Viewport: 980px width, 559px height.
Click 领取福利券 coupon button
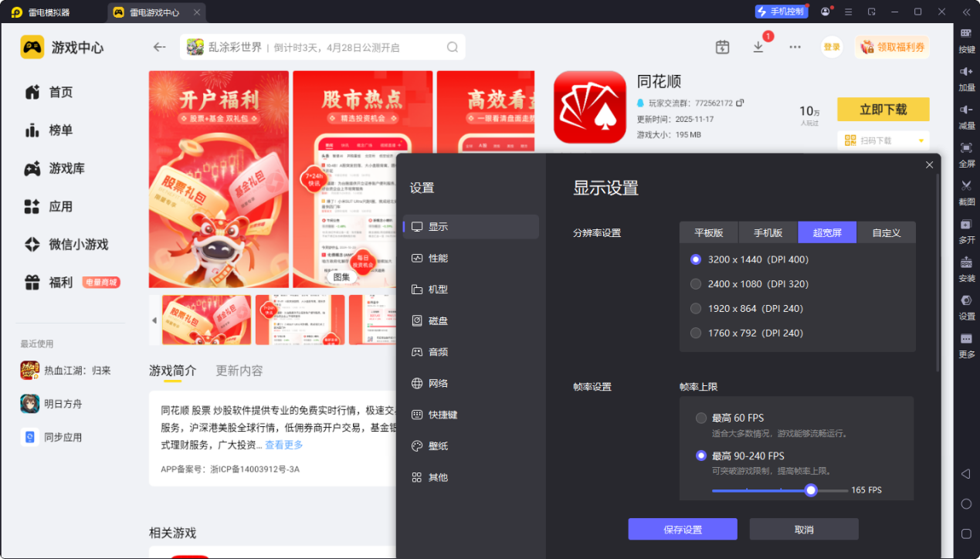click(892, 47)
